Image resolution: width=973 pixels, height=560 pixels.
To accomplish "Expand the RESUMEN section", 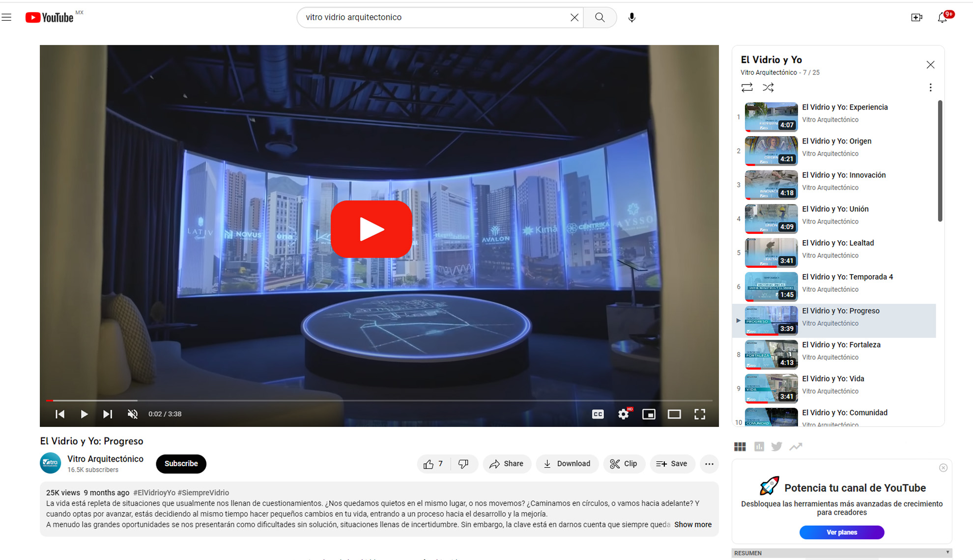I will tap(842, 553).
